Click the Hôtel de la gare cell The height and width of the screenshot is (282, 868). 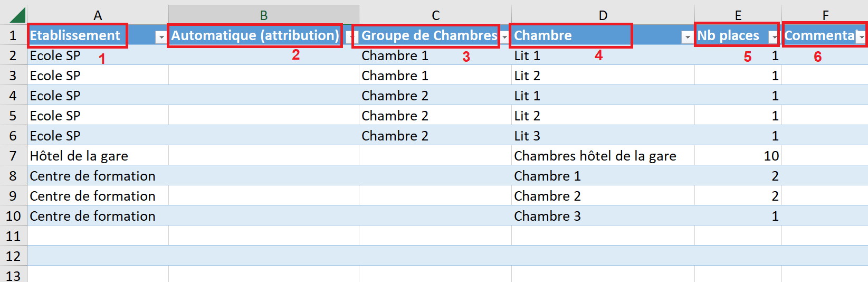pos(79,156)
